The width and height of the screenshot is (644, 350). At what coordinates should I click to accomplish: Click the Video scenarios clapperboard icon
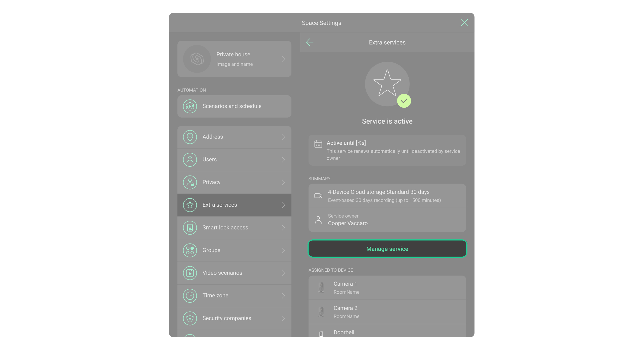(190, 273)
